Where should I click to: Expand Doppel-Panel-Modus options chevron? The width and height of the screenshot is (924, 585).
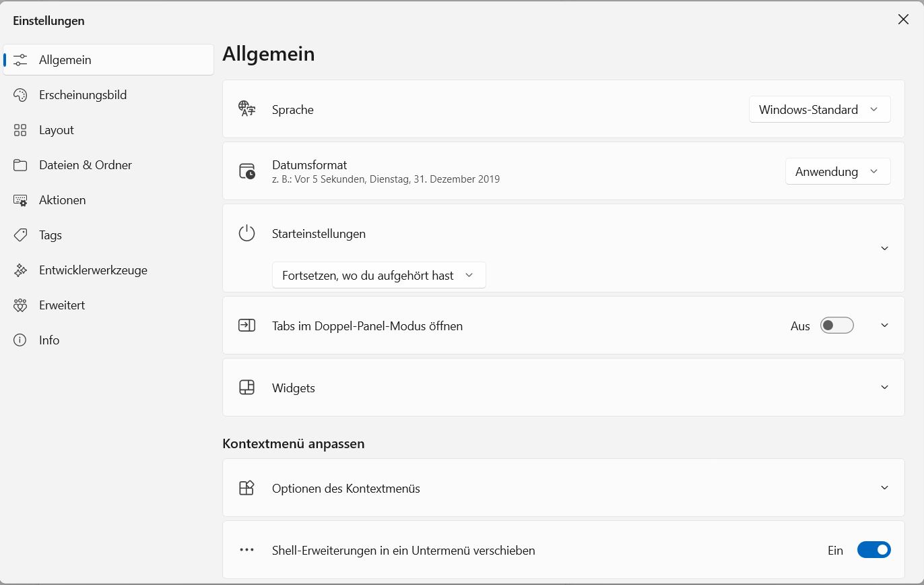point(884,326)
